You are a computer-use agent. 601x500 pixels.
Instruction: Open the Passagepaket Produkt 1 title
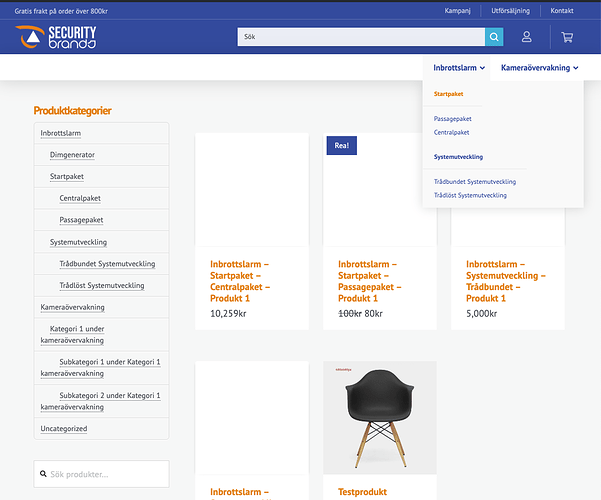click(370, 281)
